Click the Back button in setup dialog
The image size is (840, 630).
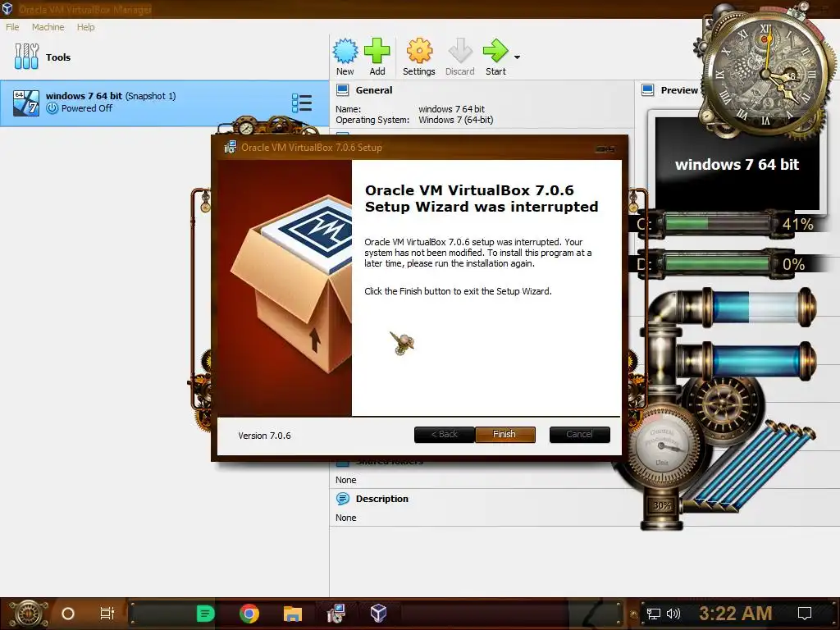[x=444, y=435]
